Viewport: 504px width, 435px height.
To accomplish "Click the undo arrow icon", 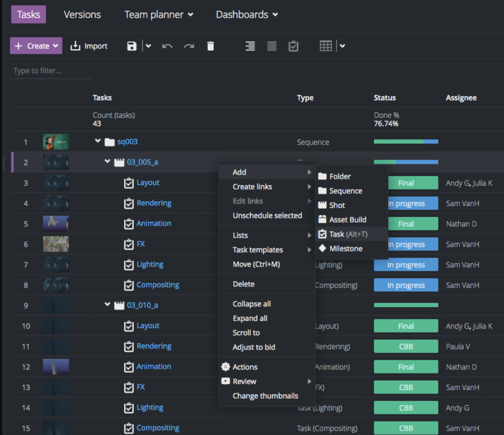I will coord(167,46).
